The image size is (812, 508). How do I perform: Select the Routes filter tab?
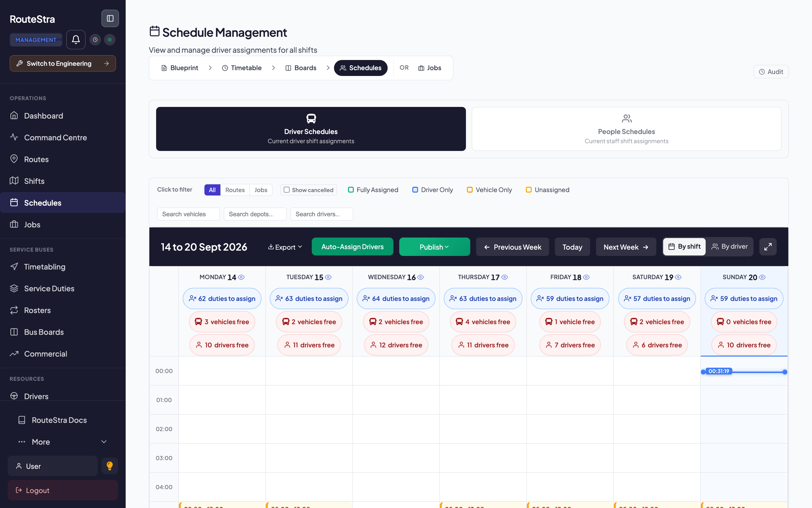point(235,190)
